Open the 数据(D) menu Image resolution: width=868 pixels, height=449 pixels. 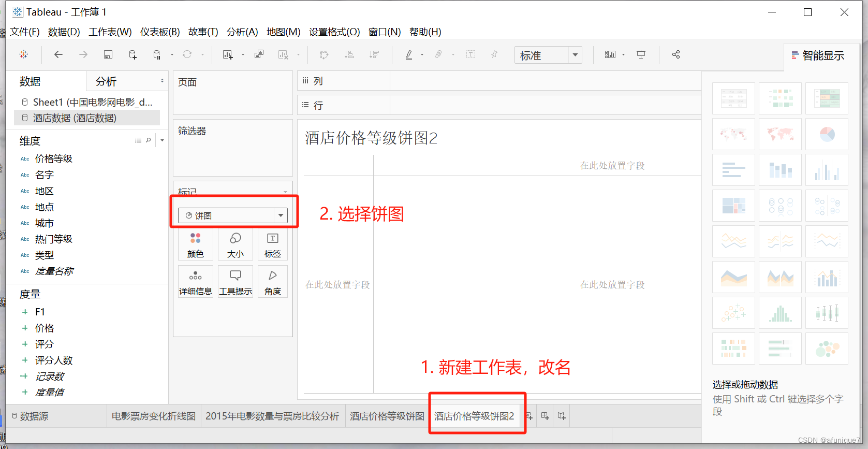64,32
